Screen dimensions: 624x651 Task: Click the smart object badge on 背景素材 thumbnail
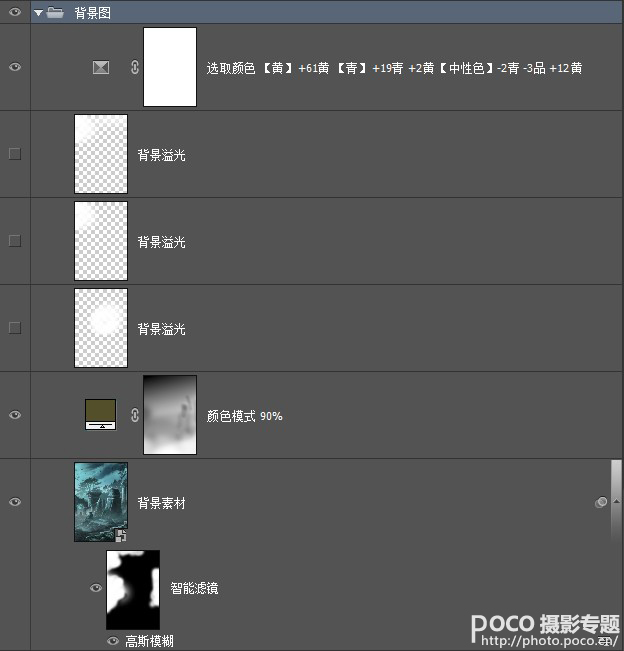coord(121,536)
